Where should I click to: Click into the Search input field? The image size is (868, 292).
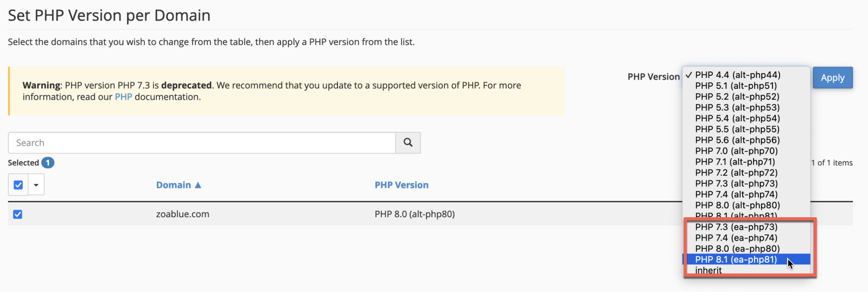tap(202, 143)
